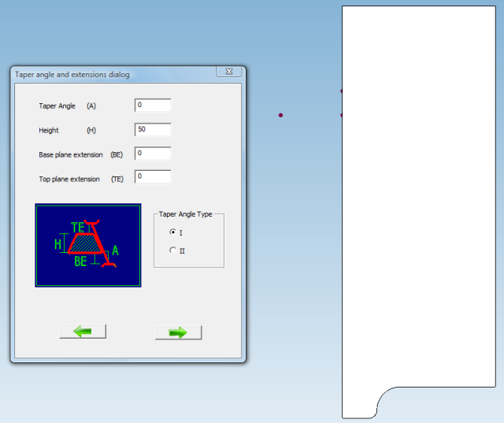This screenshot has height=423, width=504.
Task: Select the Top plane extension (TE) field
Action: click(153, 177)
